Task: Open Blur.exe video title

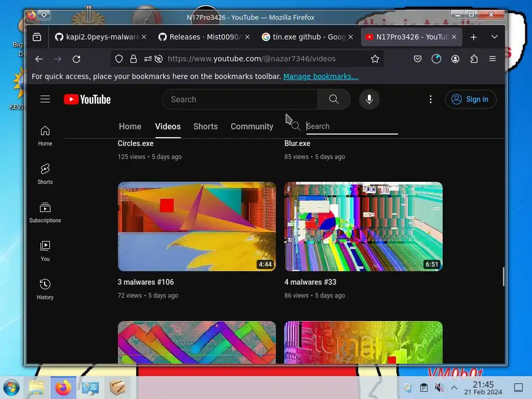Action: (x=297, y=143)
